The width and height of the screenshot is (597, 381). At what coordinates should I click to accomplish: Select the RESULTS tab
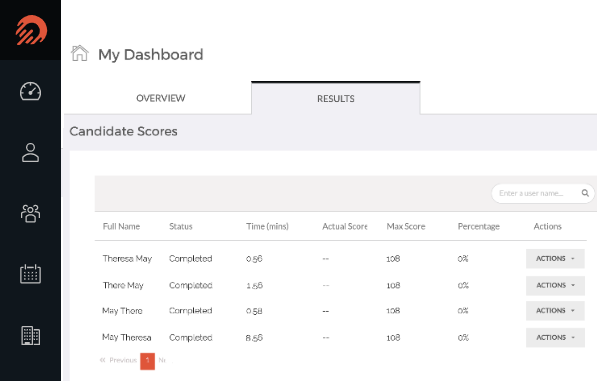tap(336, 99)
